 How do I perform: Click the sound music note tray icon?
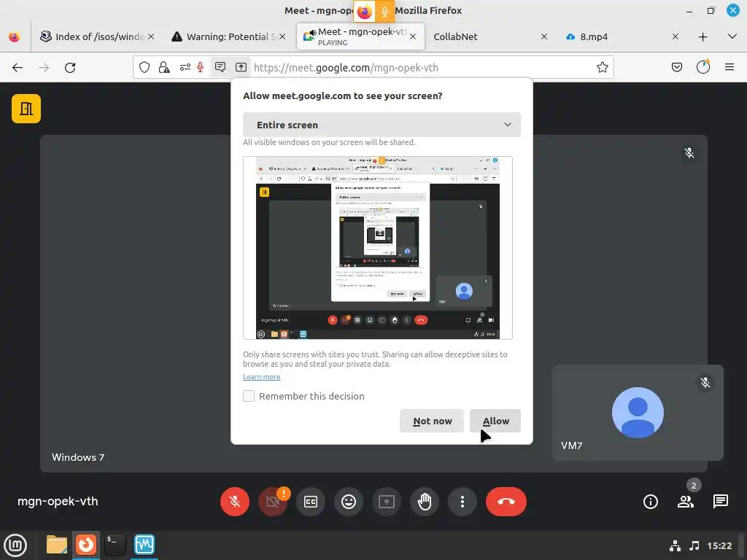pos(694,545)
